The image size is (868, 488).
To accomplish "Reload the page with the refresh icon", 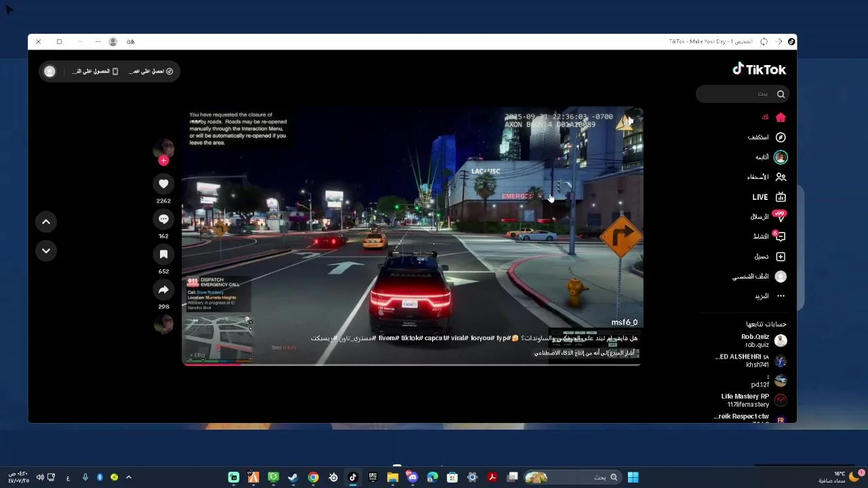I will click(764, 41).
